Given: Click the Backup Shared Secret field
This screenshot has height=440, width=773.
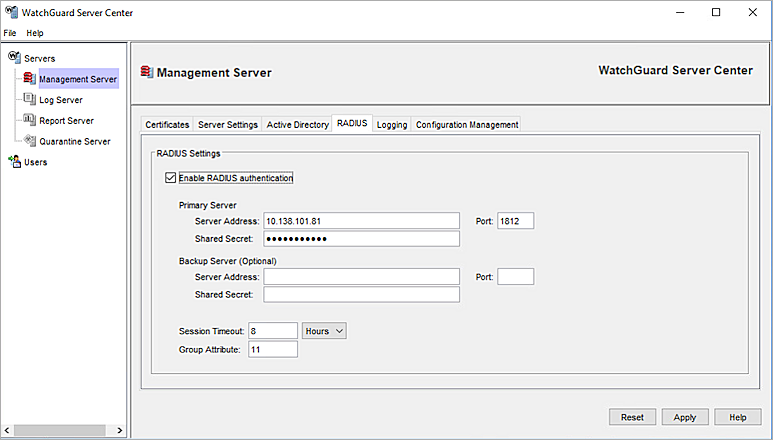Looking at the screenshot, I should pyautogui.click(x=361, y=294).
